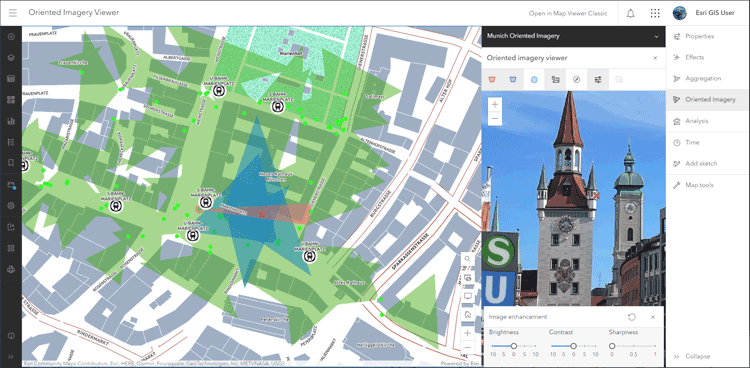This screenshot has width=750, height=368.
Task: Open the Charts icon in left toolbar
Action: tap(11, 121)
